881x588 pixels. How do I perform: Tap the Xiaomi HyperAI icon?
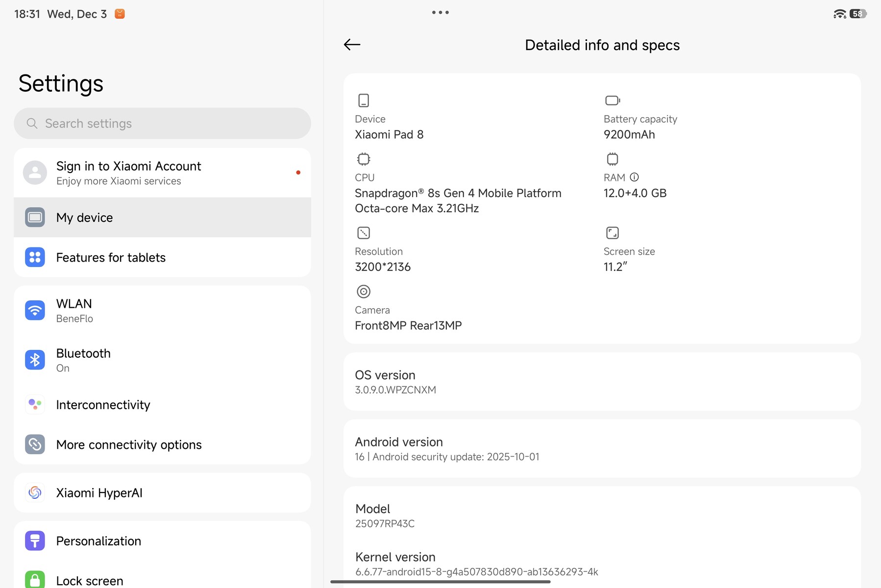point(35,492)
